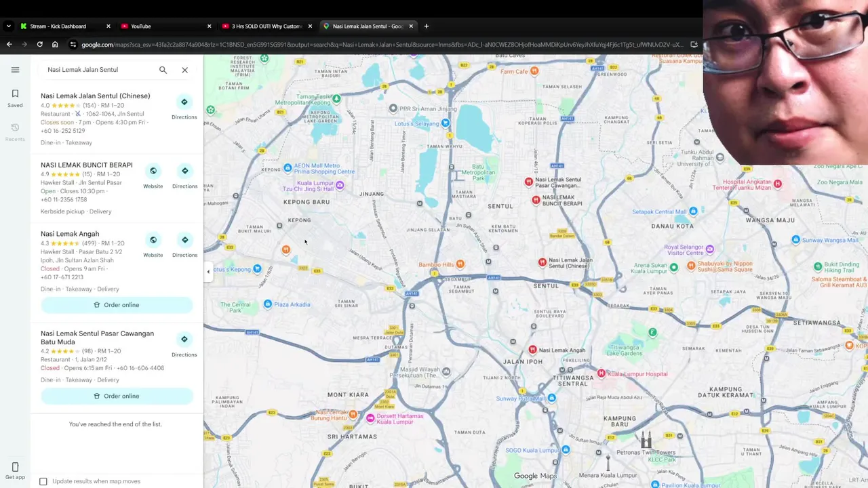Open NASI LEMAK BUNCIT BERAPI listing
This screenshot has height=488, width=868.
[x=86, y=165]
